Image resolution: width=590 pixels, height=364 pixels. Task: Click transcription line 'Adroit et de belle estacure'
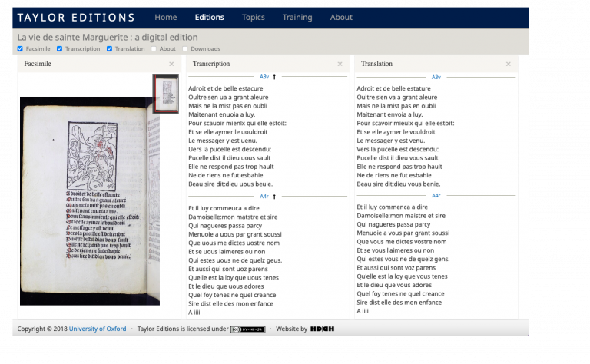225,88
